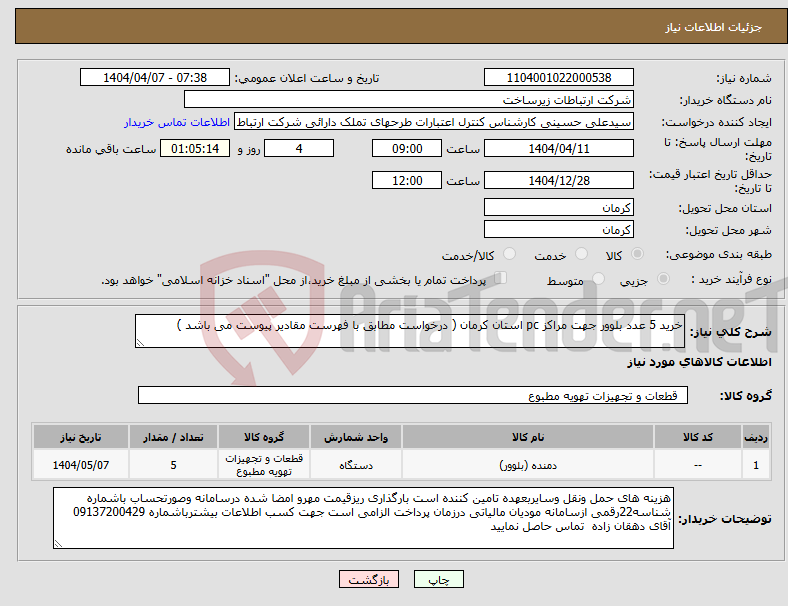The image size is (788, 606).
Task: Click the need date cell 1404/05/07
Action: click(81, 465)
